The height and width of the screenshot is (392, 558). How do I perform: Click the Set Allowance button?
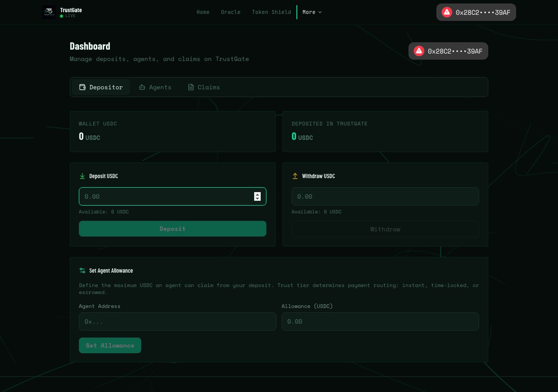point(110,345)
